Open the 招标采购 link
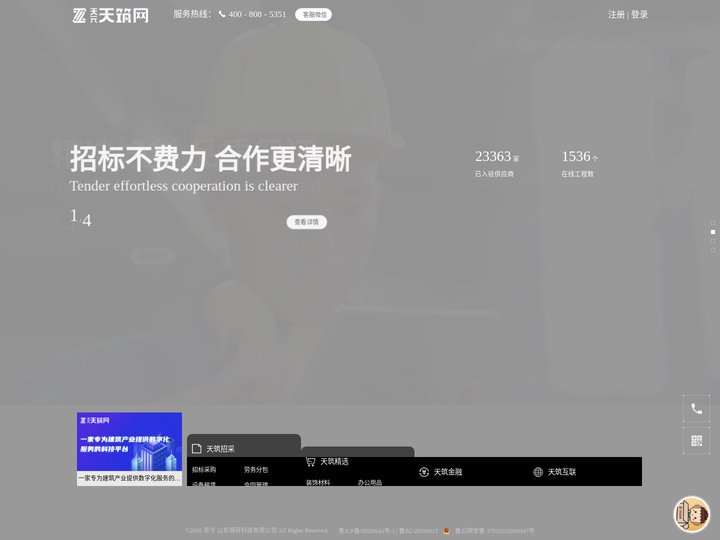This screenshot has width=720, height=540. [204, 470]
